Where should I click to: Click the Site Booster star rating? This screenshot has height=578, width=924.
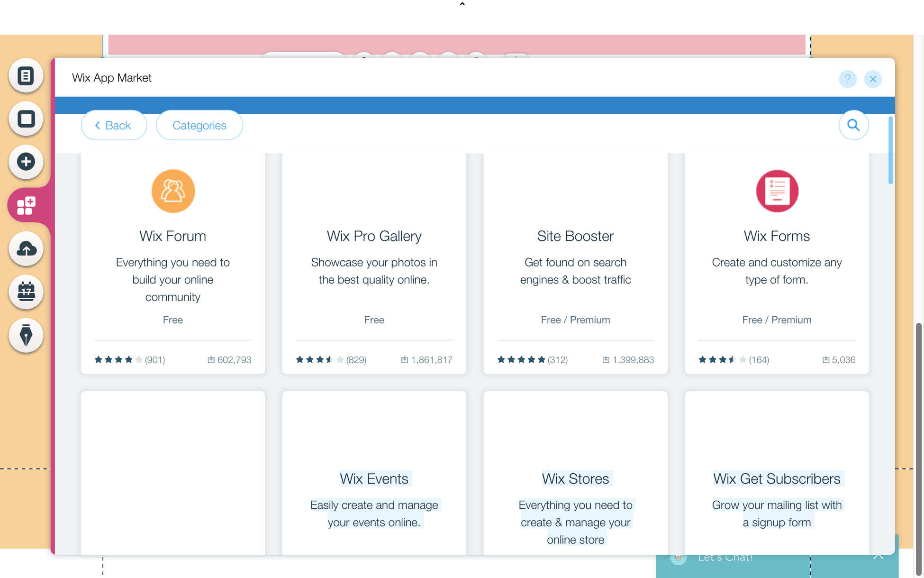pos(521,359)
